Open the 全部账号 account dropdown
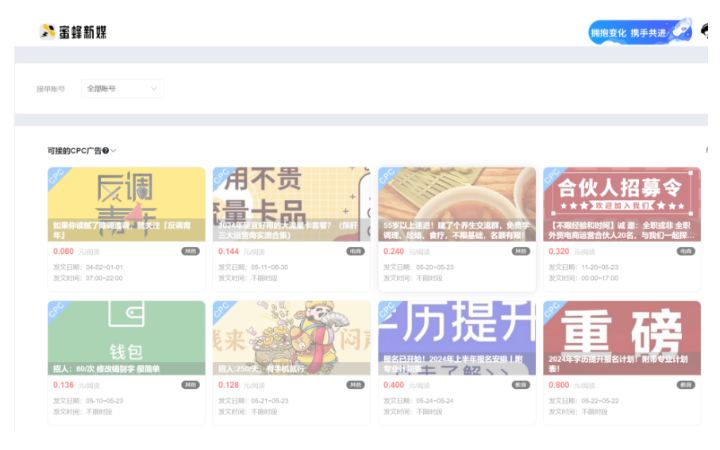 pos(122,89)
